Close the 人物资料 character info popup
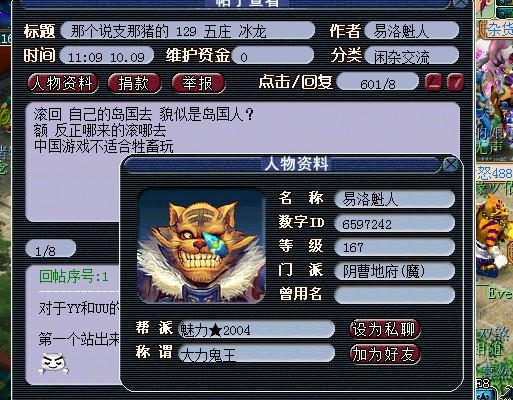The image size is (513, 400). pyautogui.click(x=451, y=164)
